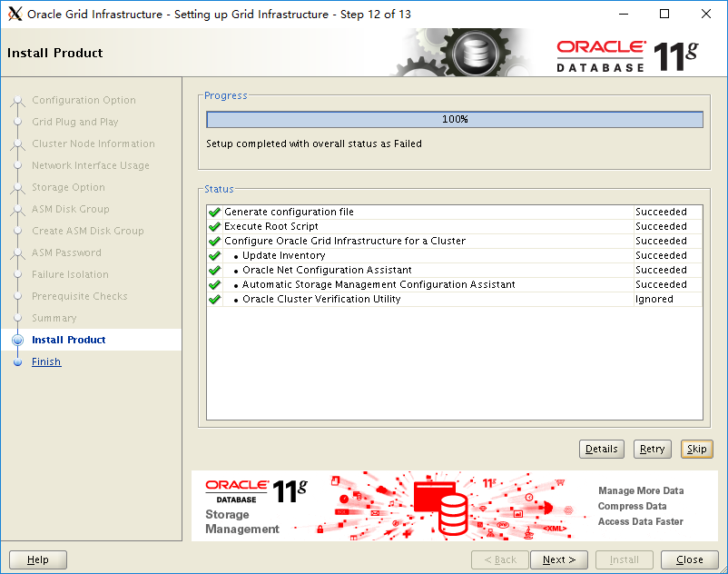Click the checkmark beside Oracle Cluster Verification Utility
This screenshot has width=728, height=574.
(x=214, y=299)
